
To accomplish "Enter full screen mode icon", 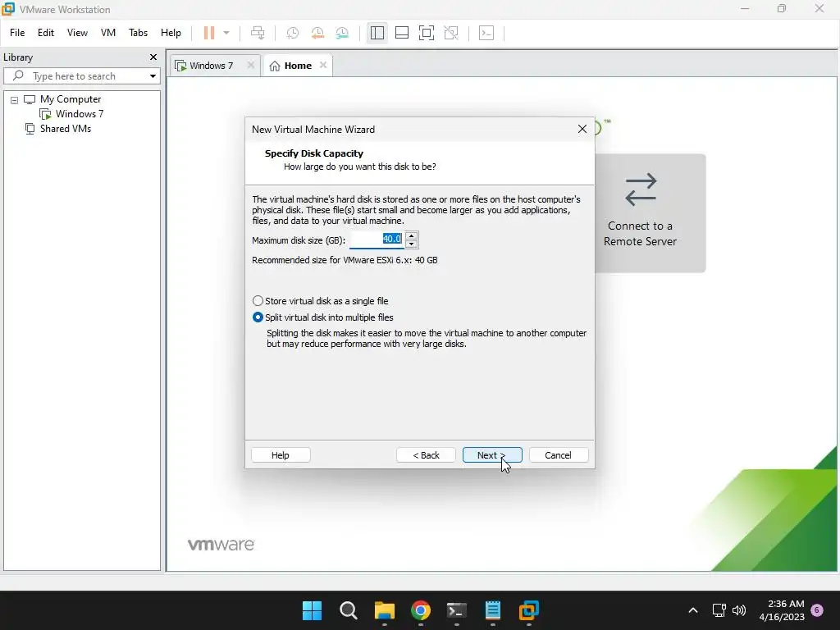I will [x=427, y=33].
